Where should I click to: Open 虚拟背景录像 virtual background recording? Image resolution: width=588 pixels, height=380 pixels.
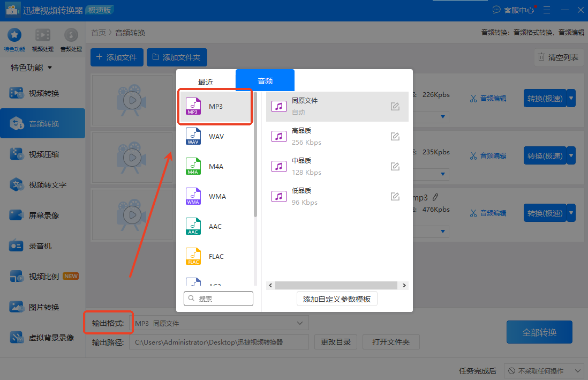(43, 338)
